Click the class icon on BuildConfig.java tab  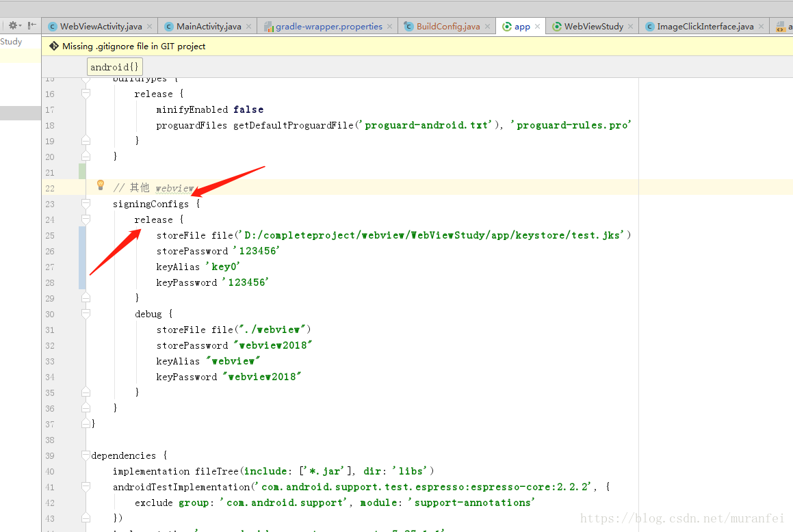(x=408, y=26)
